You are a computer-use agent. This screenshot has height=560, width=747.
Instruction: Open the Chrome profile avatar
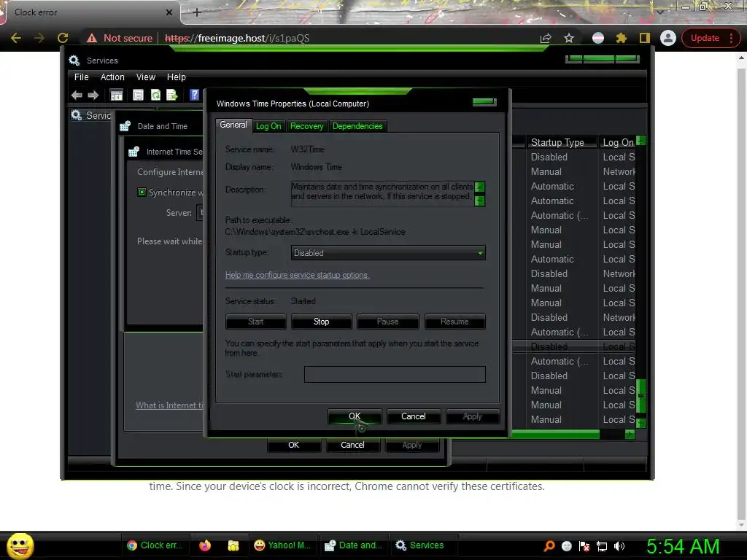click(668, 38)
